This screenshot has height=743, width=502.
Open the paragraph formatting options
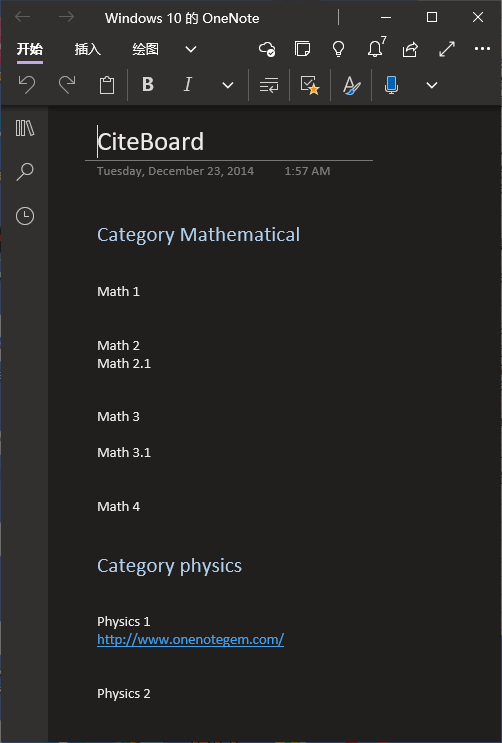tap(269, 85)
